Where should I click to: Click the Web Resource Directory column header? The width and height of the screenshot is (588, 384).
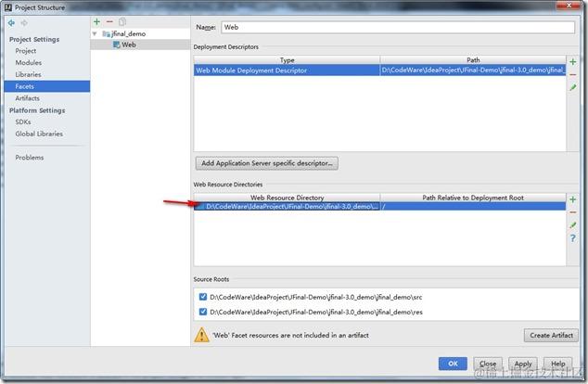point(287,198)
